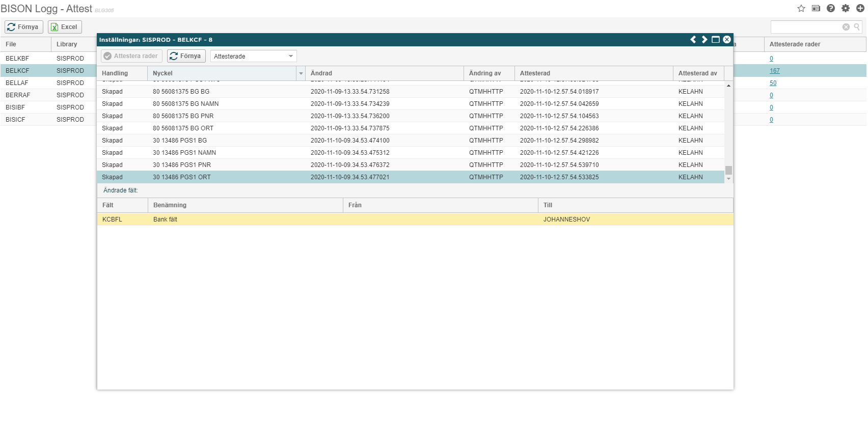Click the favorite star icon

(x=801, y=8)
